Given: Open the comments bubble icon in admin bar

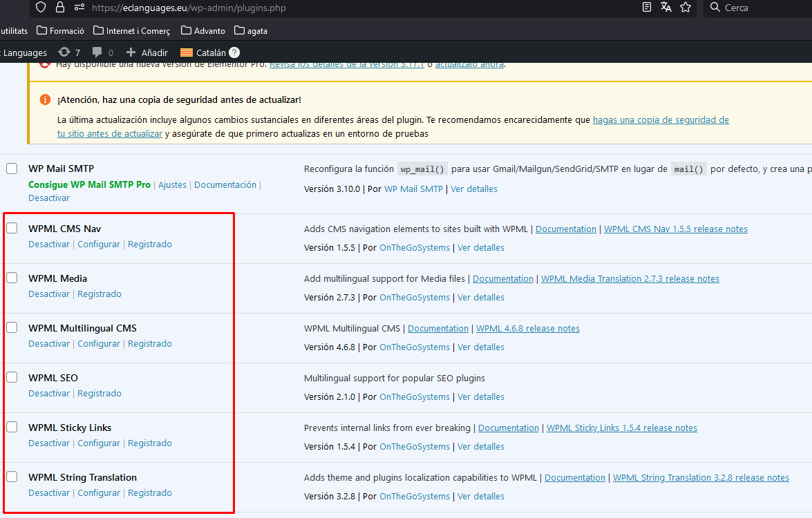Looking at the screenshot, I should click(x=97, y=52).
